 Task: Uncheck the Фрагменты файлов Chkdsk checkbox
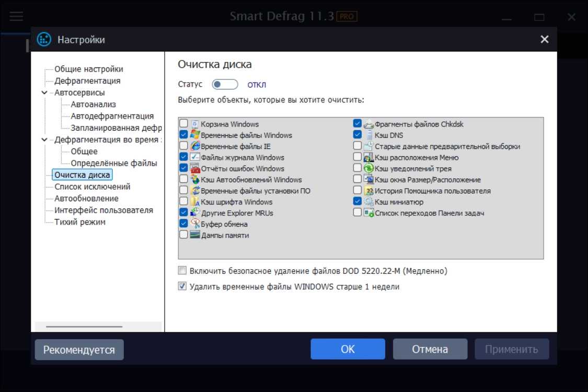pyautogui.click(x=358, y=123)
